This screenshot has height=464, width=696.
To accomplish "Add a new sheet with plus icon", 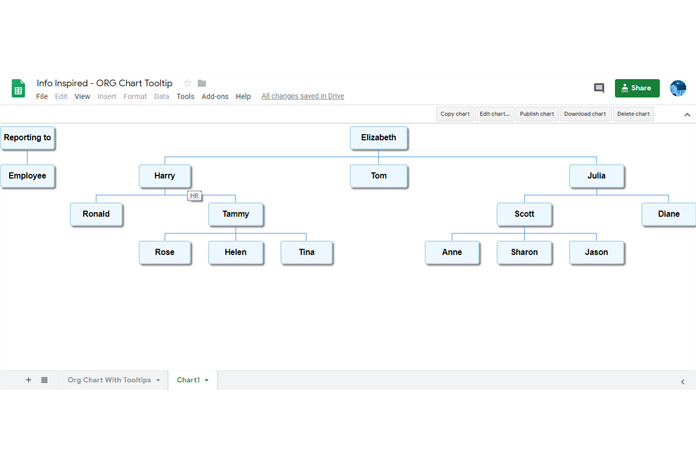I will point(28,380).
